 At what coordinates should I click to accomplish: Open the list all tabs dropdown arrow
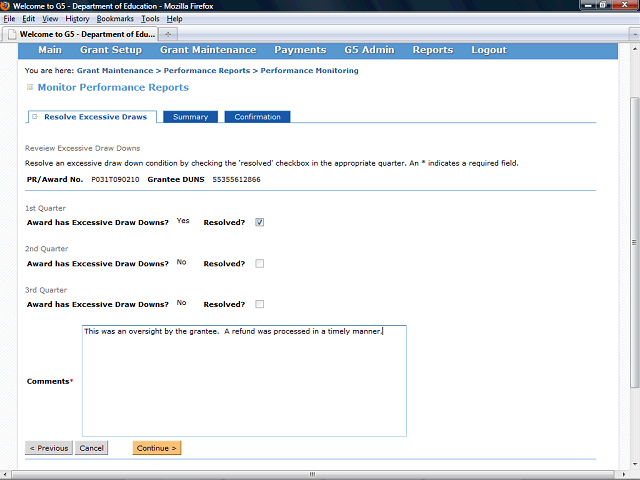(634, 34)
